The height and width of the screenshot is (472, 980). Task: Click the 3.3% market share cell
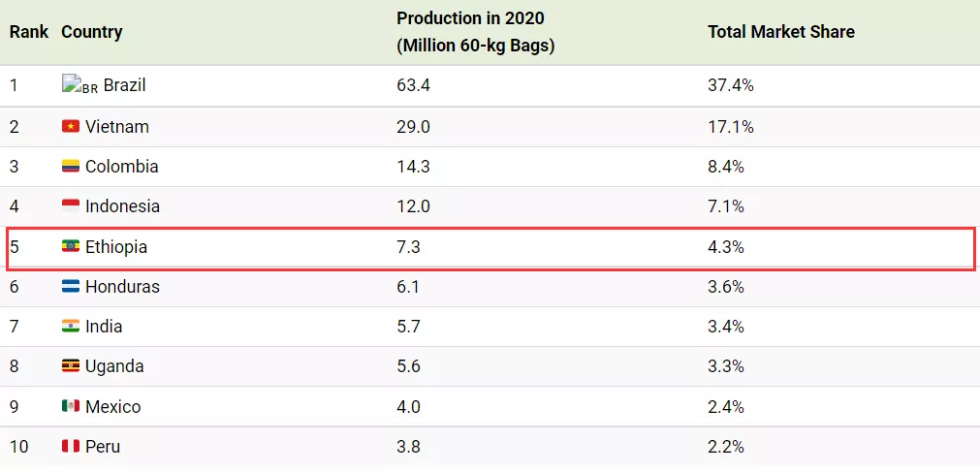tap(726, 365)
